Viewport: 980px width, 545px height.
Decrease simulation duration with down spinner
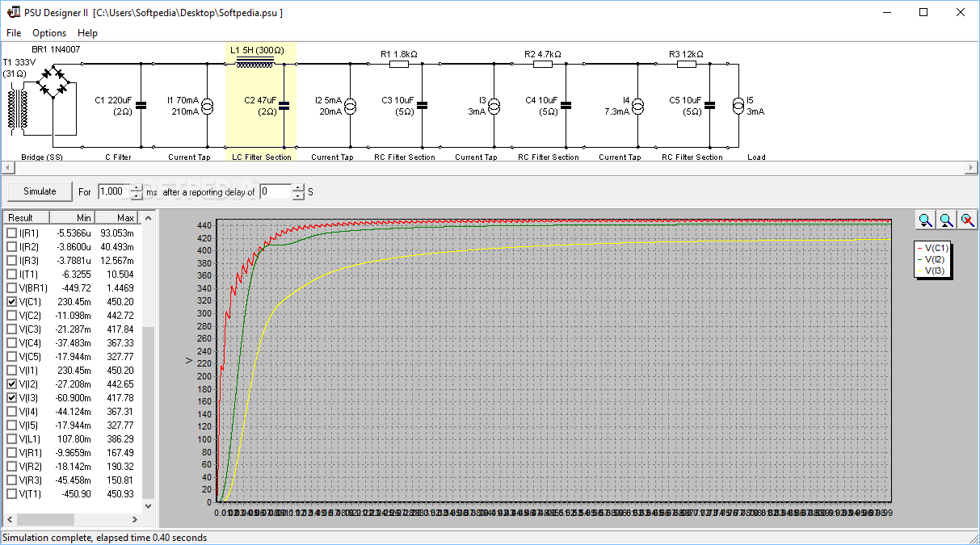pyautogui.click(x=136, y=195)
